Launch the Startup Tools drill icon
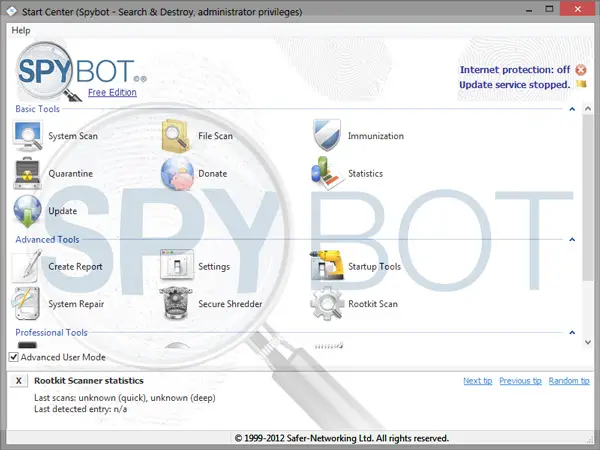 [326, 265]
